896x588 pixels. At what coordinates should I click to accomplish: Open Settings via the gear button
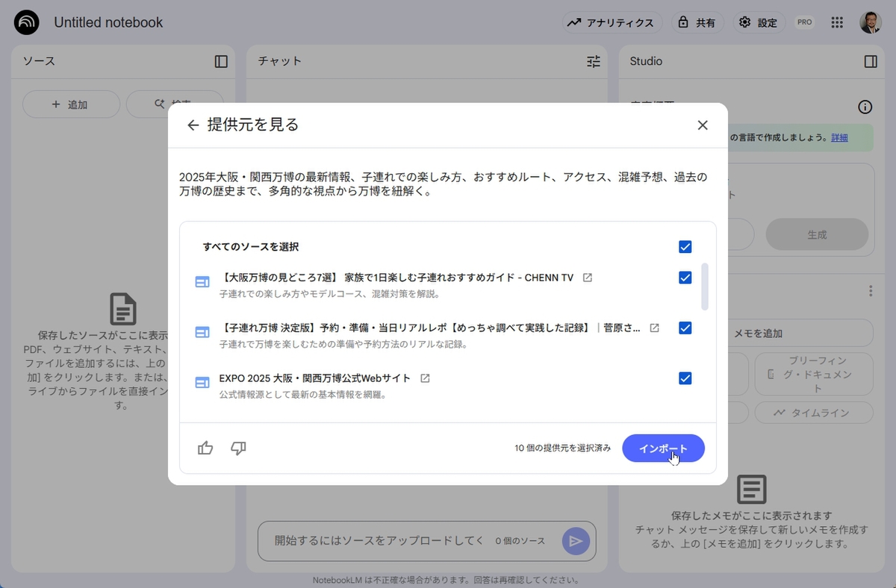tap(759, 22)
